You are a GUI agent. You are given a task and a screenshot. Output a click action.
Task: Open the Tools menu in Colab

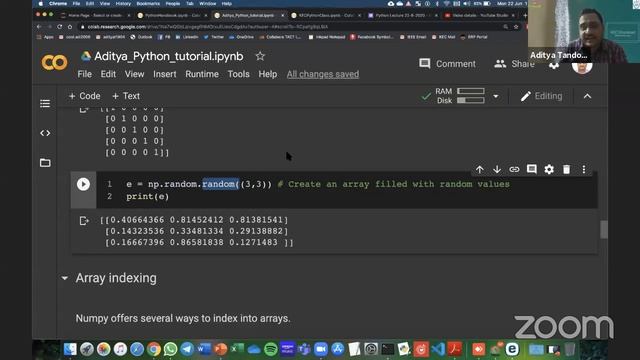coord(238,74)
